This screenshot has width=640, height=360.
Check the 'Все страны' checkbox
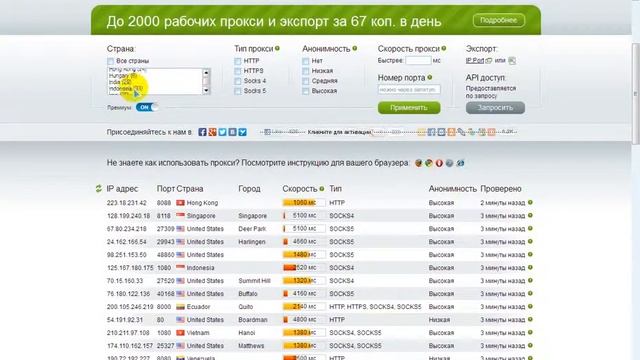[x=111, y=61]
